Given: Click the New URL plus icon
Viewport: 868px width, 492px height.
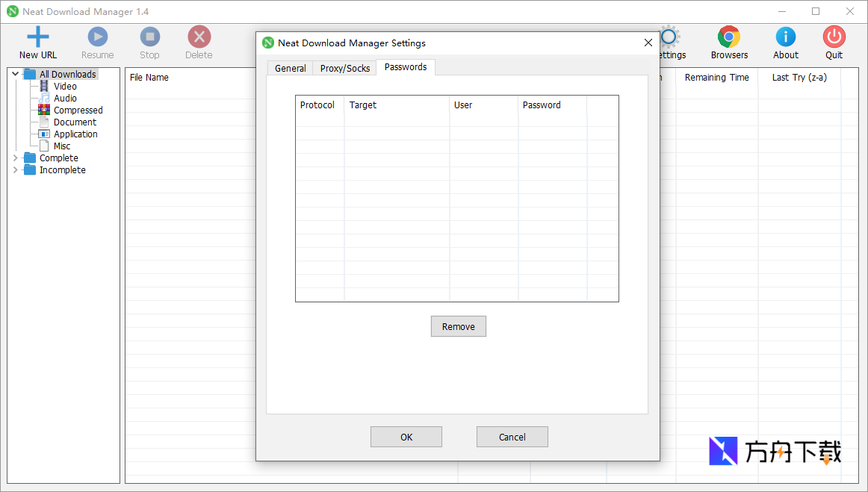Looking at the screenshot, I should pyautogui.click(x=37, y=36).
